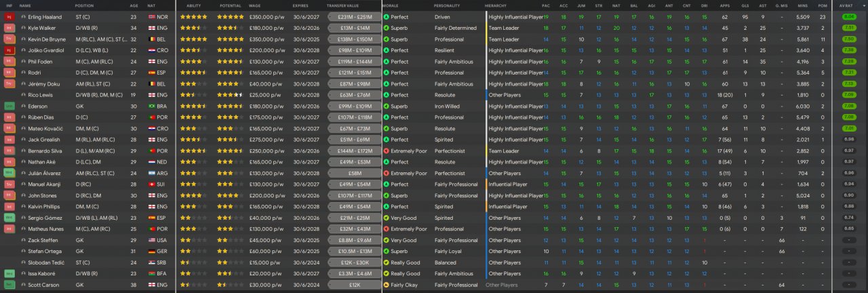The width and height of the screenshot is (868, 293).
Task: Sort players by the Transfer Value column header
Action: pyautogui.click(x=343, y=5)
